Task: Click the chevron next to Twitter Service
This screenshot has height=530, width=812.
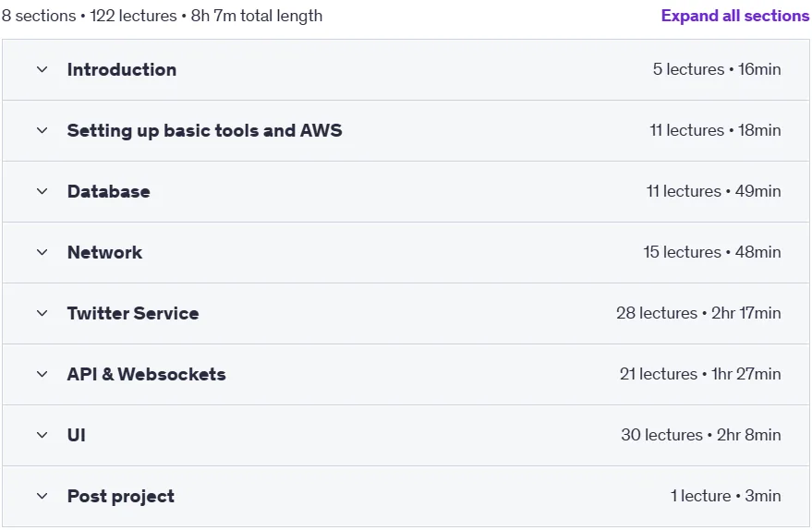Action: pyautogui.click(x=42, y=313)
